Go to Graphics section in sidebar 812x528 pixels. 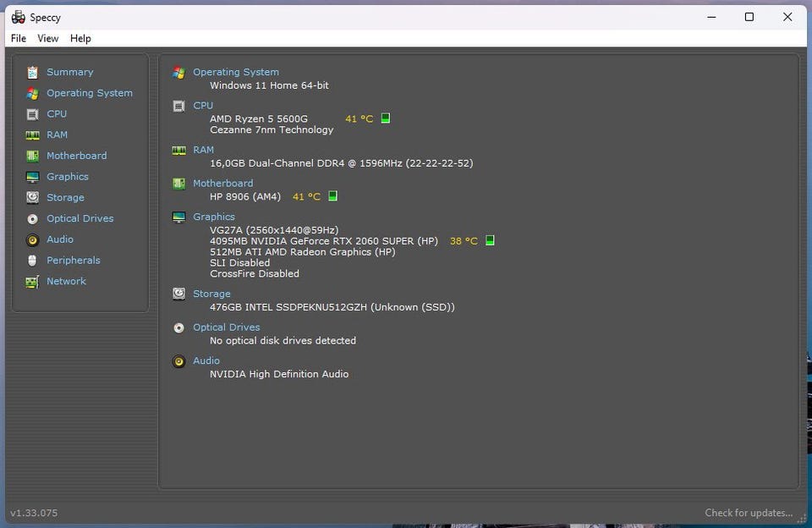(x=68, y=177)
